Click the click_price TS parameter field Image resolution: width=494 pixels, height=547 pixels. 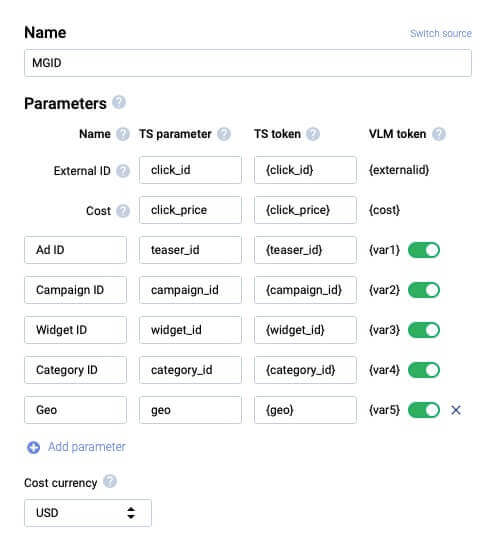tap(190, 210)
